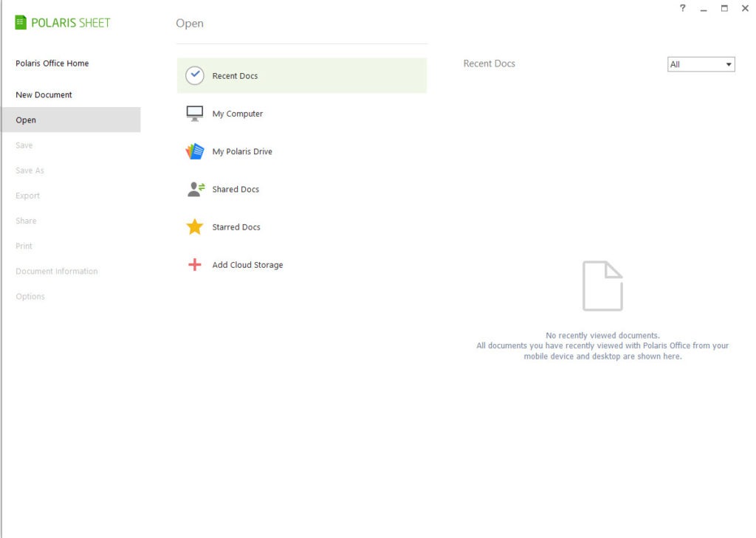Screen dimensions: 756x538
Task: Open Options in the left sidebar
Action: [30, 297]
